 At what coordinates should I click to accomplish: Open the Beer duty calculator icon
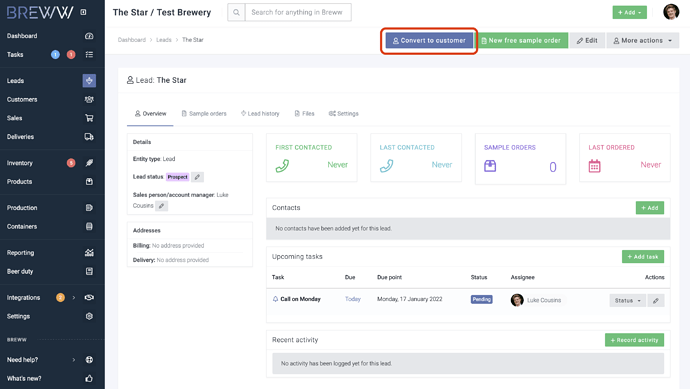coord(89,272)
